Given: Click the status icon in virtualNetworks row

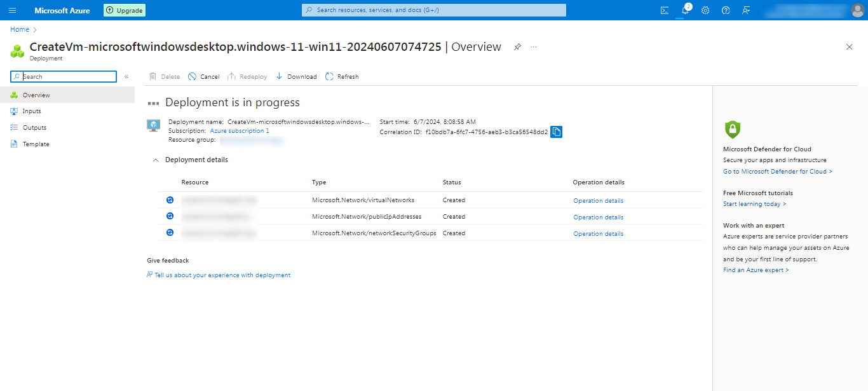Looking at the screenshot, I should coord(170,200).
